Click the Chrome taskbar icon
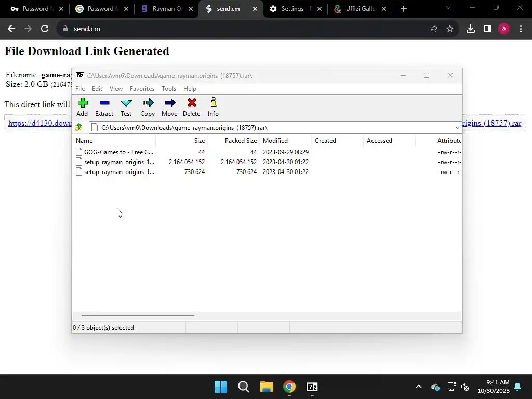Viewport: 532px width, 399px height. (x=289, y=387)
